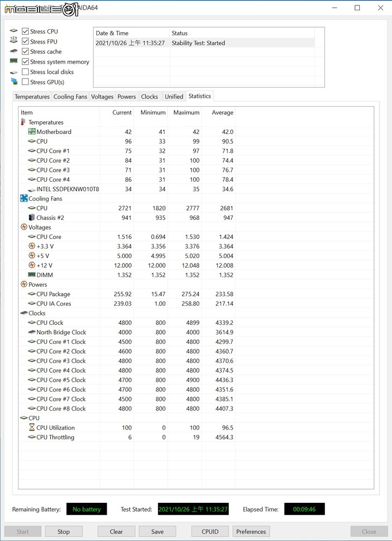Click the No battery indicator
Image resolution: width=392 pixels, height=541 pixels.
[87, 509]
